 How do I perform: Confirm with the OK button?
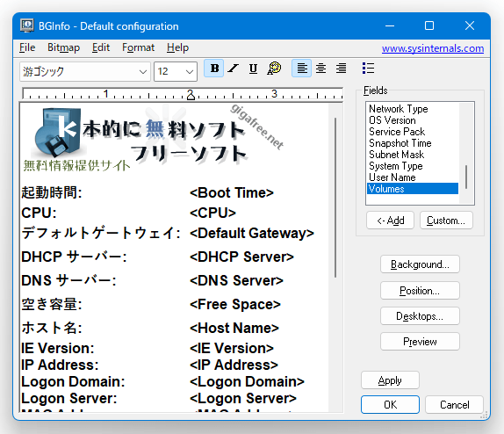pos(390,404)
